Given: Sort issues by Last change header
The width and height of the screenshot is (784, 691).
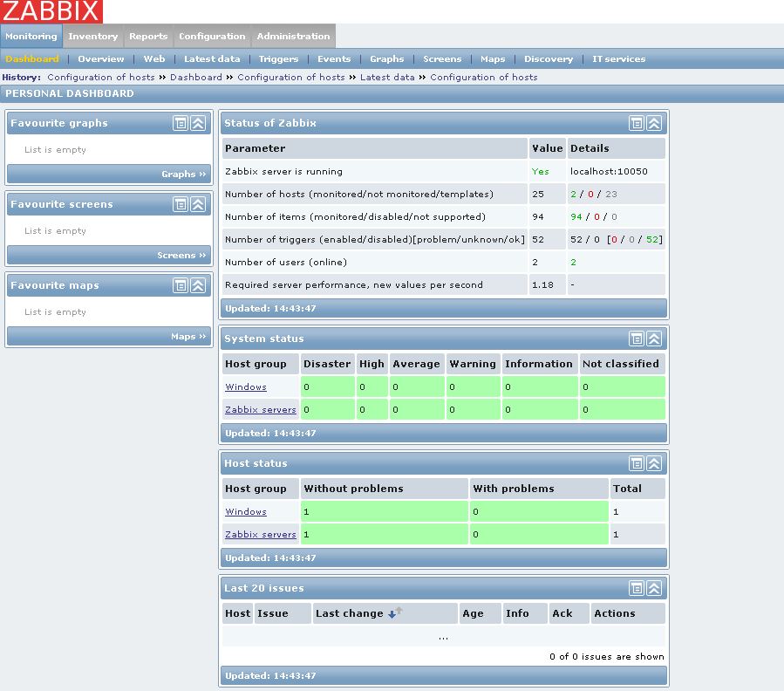Looking at the screenshot, I should [x=350, y=613].
